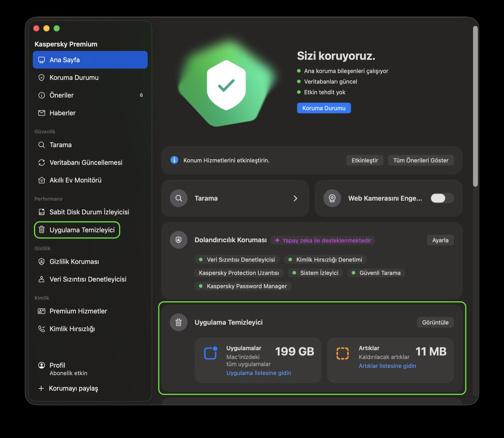This screenshot has height=438, width=504.
Task: Click the vertical scrollbar on right
Action: click(x=475, y=106)
